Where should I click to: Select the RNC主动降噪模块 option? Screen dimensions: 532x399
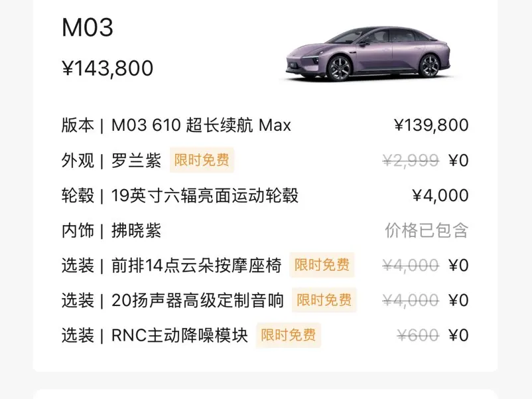click(180, 335)
